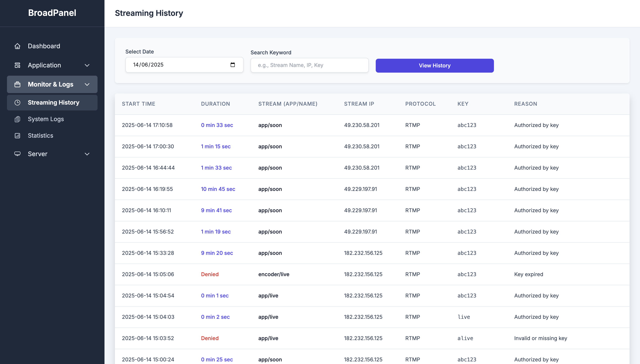Click IP 182.232.156.125 in the 15:33:28 row
This screenshot has width=640, height=364.
coord(363,253)
